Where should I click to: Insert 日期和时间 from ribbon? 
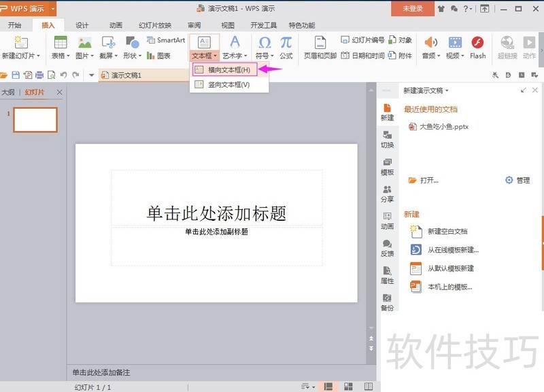pyautogui.click(x=363, y=56)
